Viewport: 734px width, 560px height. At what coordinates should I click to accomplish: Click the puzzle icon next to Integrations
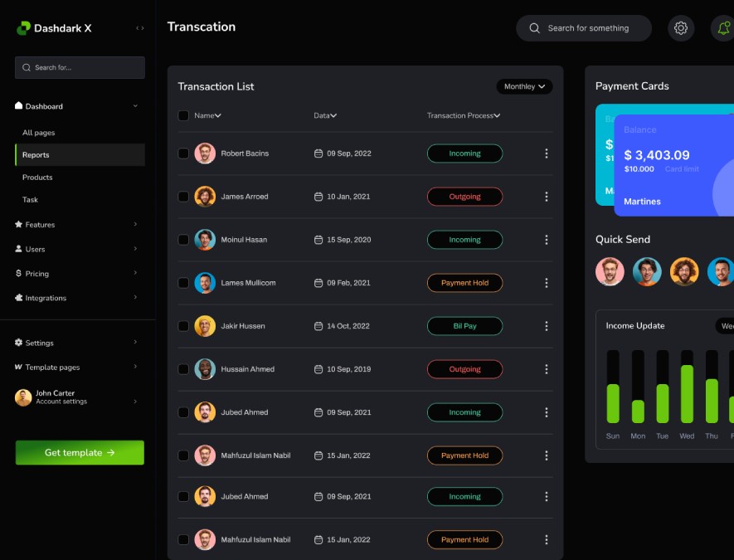(x=19, y=297)
